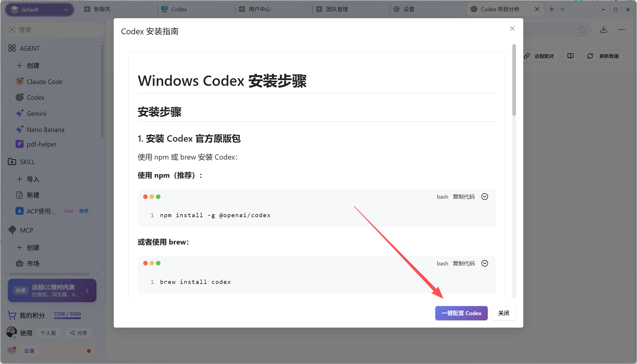Collapse the npm install code block
637x364 pixels.
tap(485, 197)
